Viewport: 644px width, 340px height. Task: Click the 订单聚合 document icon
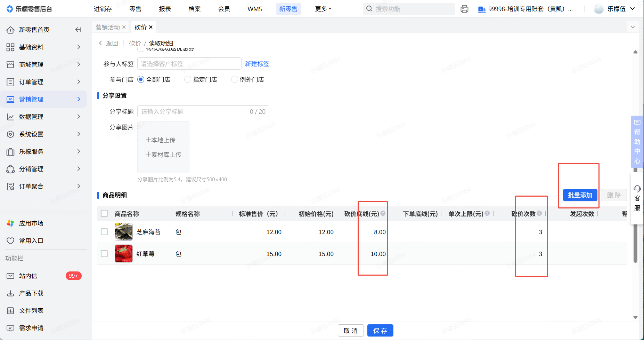[x=10, y=187]
